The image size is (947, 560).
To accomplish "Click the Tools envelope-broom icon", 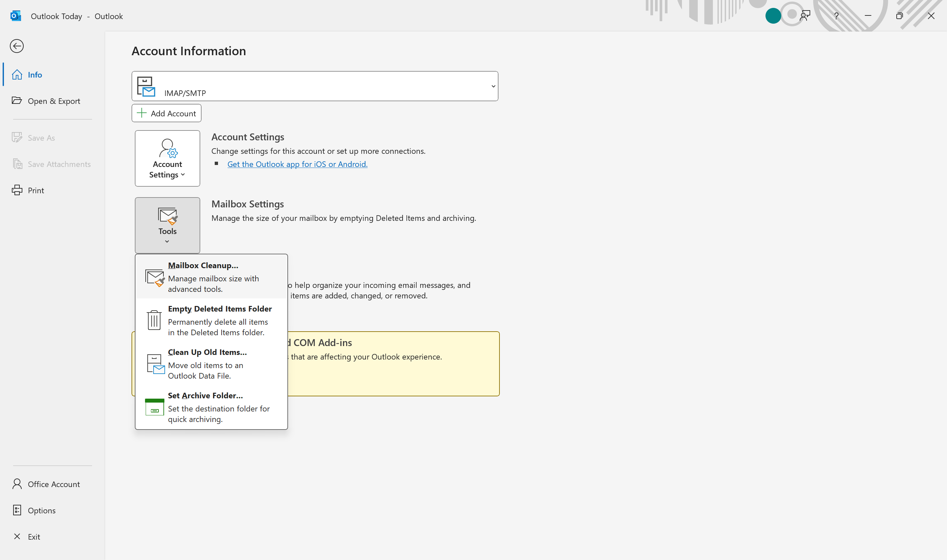I will click(x=168, y=216).
